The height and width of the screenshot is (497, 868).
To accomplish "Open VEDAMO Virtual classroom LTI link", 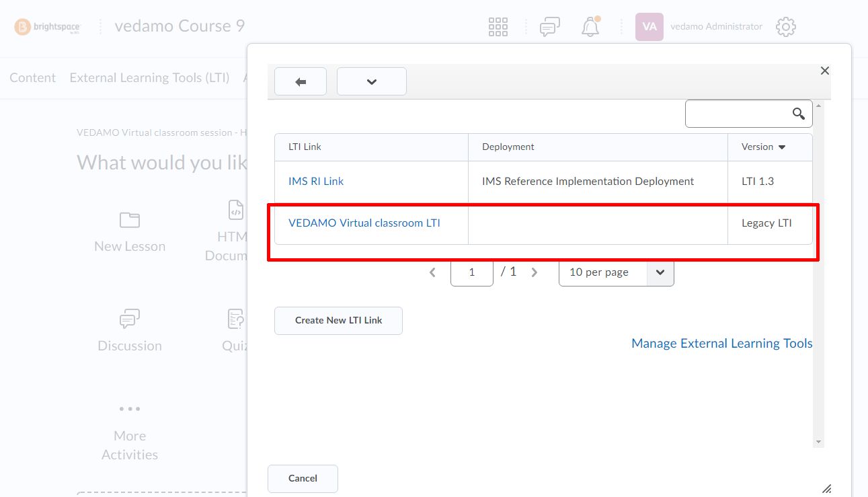I will (x=364, y=223).
